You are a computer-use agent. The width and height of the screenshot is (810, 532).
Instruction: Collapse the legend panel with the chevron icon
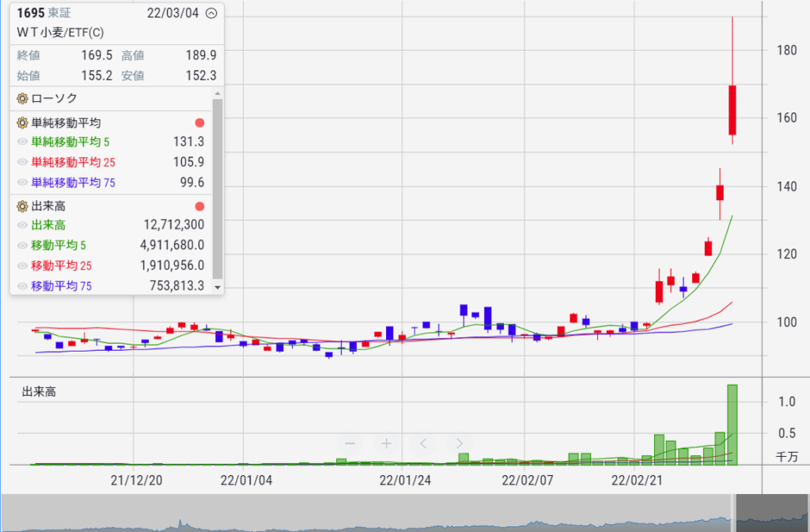211,13
